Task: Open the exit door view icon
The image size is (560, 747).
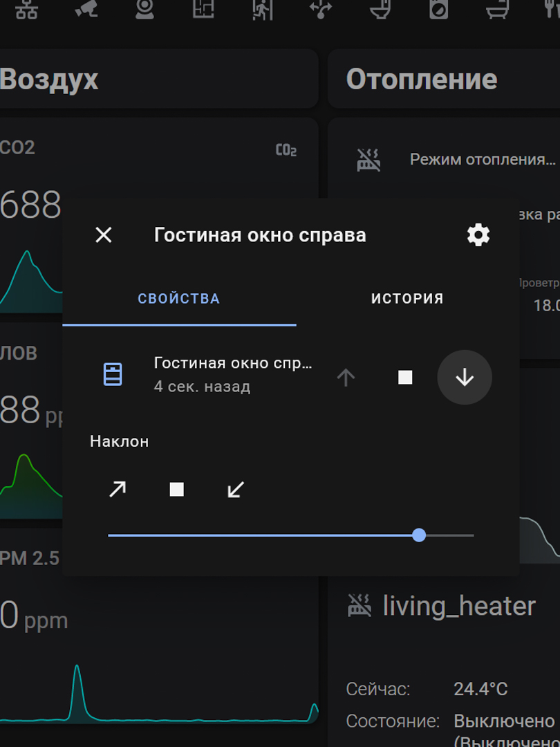Action: [x=263, y=10]
